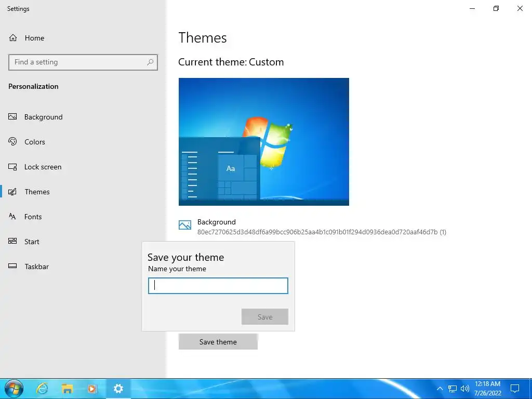
Task: Select the Start tiles icon
Action: coord(12,241)
